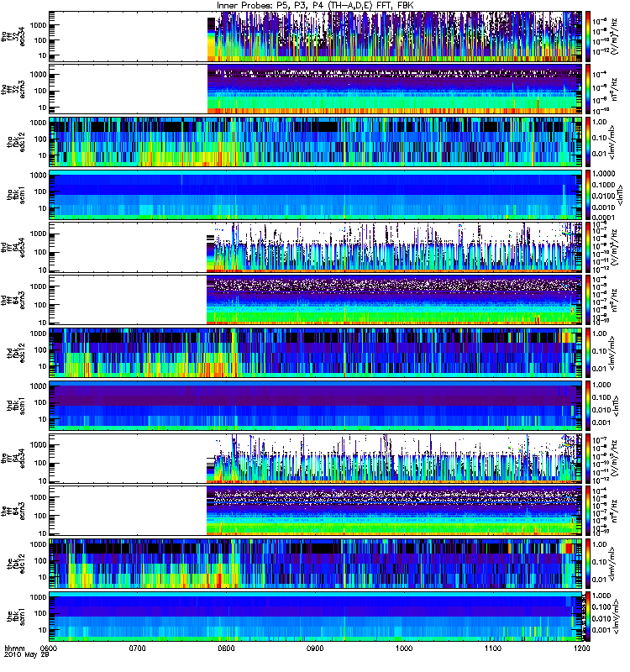Select the the fbk scm1 spectrogram panel
The image size is (630, 672).
click(x=316, y=617)
